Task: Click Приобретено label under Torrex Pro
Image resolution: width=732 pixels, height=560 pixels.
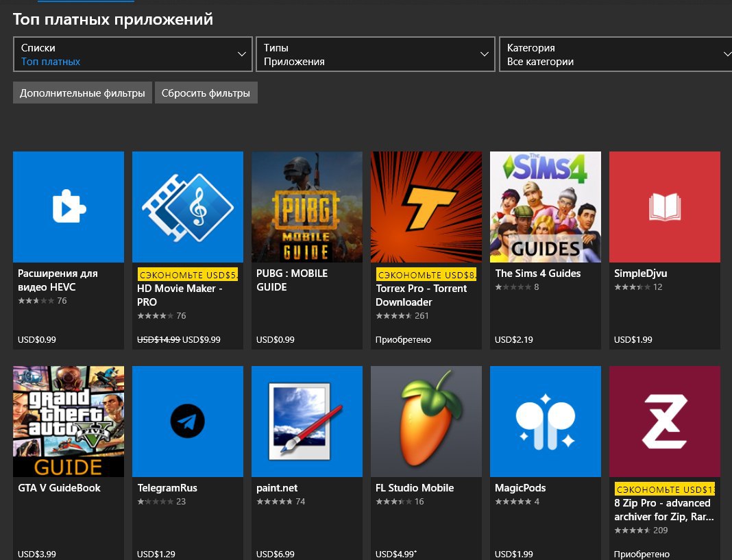Action: point(403,339)
